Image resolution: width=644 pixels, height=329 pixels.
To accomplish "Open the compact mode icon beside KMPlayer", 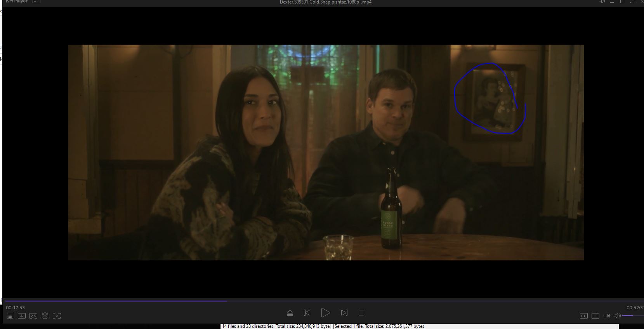I will [36, 2].
